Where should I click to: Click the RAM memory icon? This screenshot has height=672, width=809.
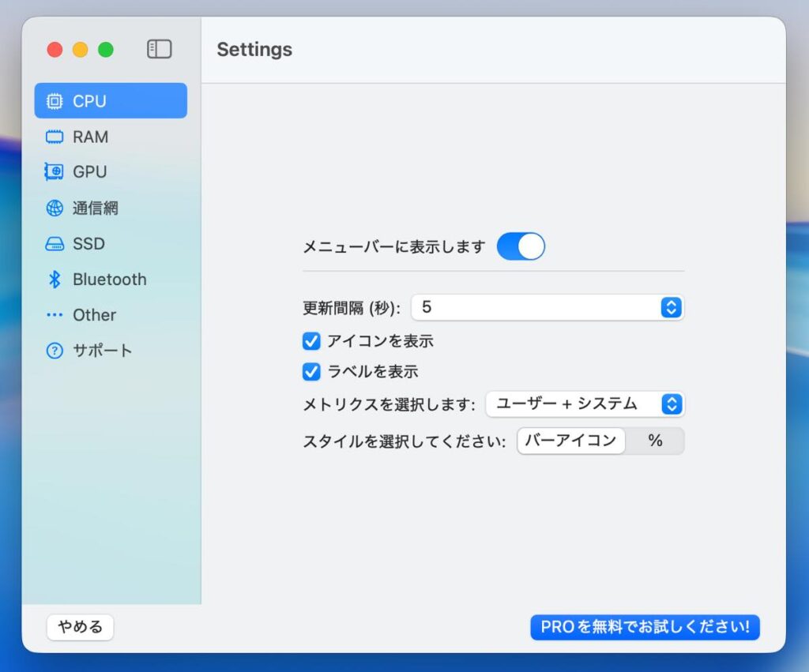55,137
